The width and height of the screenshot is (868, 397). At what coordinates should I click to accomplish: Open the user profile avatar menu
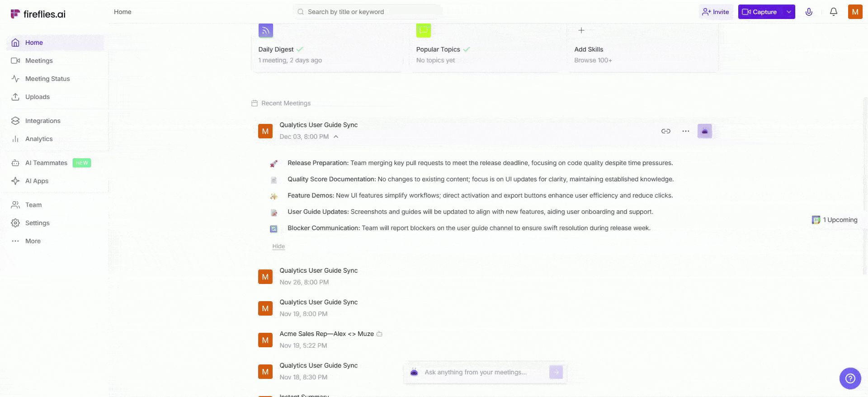(855, 12)
